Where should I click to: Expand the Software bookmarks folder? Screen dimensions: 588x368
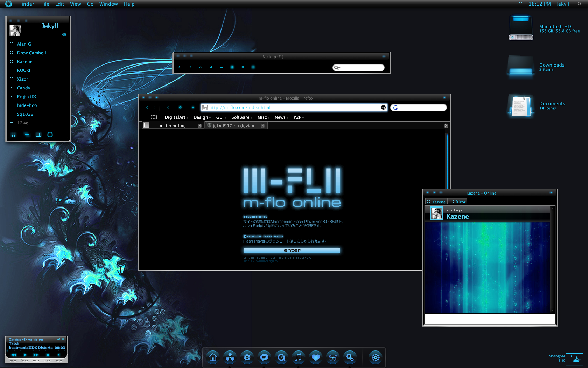click(242, 117)
